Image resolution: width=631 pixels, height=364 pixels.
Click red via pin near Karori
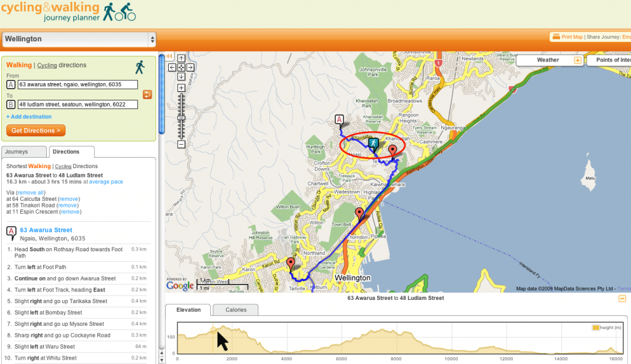click(x=291, y=264)
